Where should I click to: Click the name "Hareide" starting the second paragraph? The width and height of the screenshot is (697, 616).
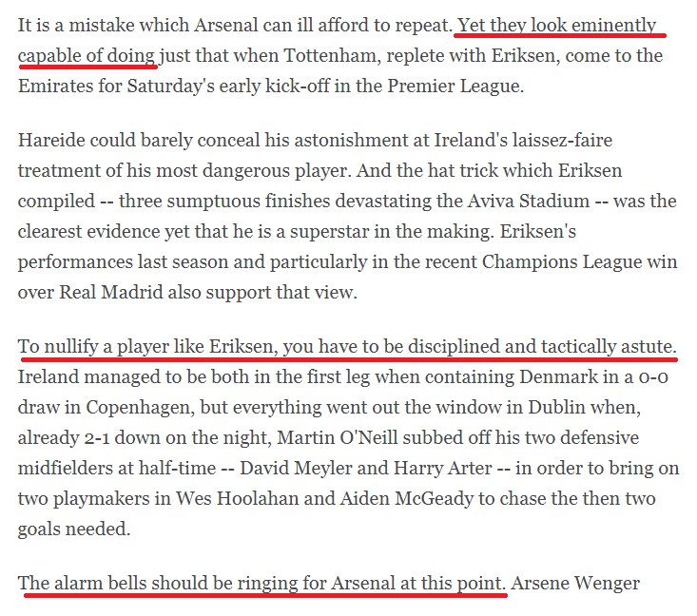[x=51, y=141]
